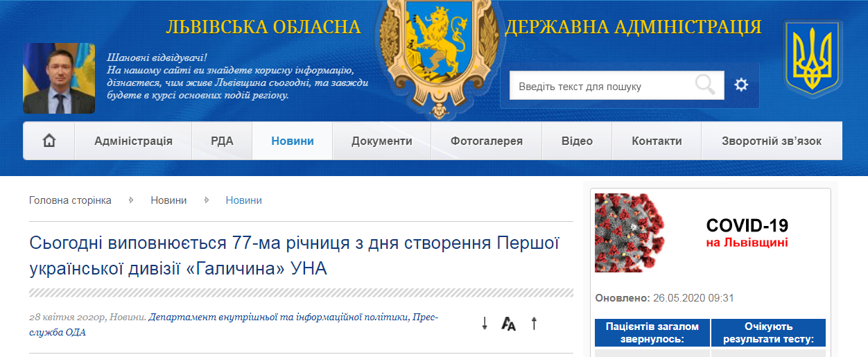868x357 pixels.
Task: Click Головна сторінка breadcrumb link
Action: [x=70, y=200]
